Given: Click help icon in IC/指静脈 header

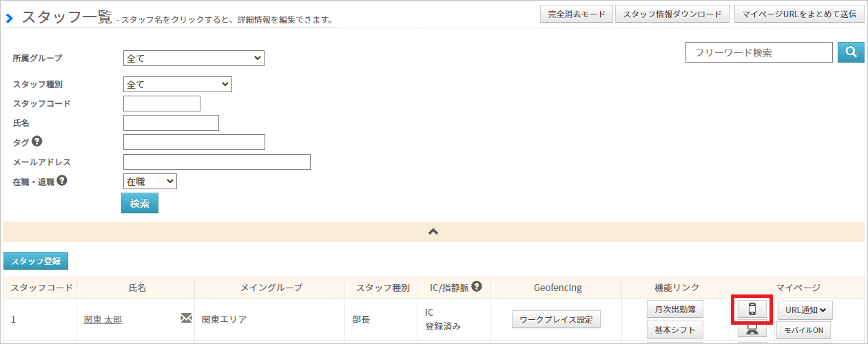Looking at the screenshot, I should coord(476,287).
